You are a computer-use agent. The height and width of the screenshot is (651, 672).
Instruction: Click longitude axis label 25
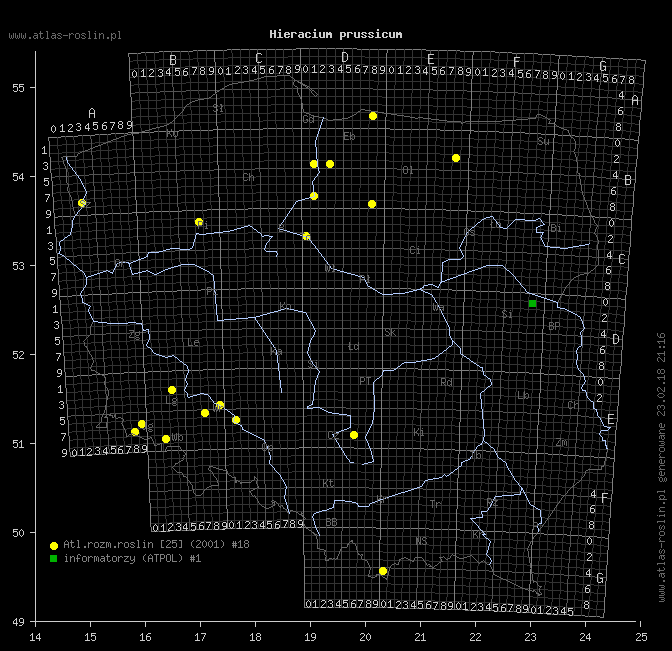click(641, 637)
